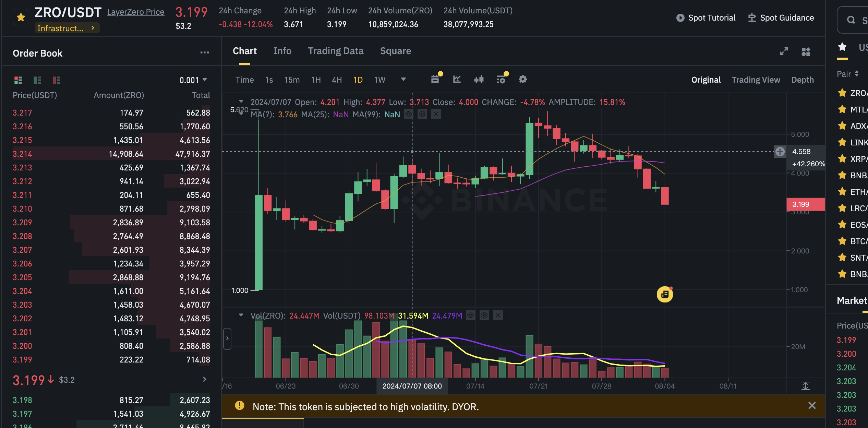This screenshot has width=868, height=428.
Task: Sort the pairs list by Pair
Action: 848,74
